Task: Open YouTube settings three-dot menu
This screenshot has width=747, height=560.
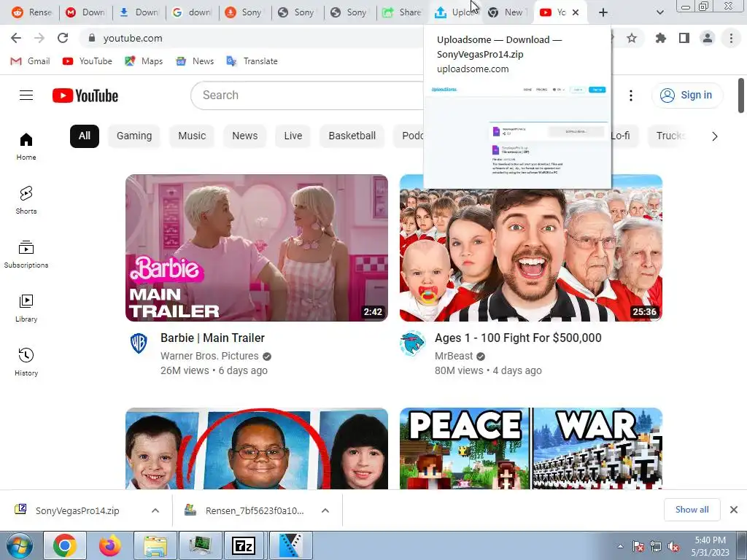Action: pyautogui.click(x=631, y=96)
